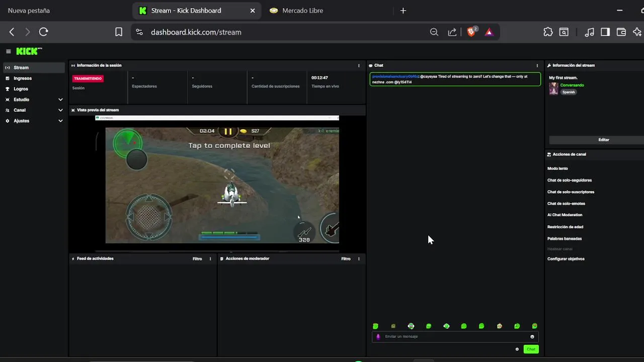Screen dimensions: 644x362
Task: Open Información de la sesión three-dot menu
Action: (x=359, y=65)
